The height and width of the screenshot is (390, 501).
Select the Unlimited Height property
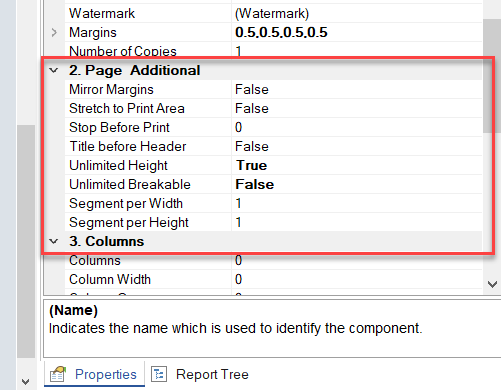tap(118, 165)
